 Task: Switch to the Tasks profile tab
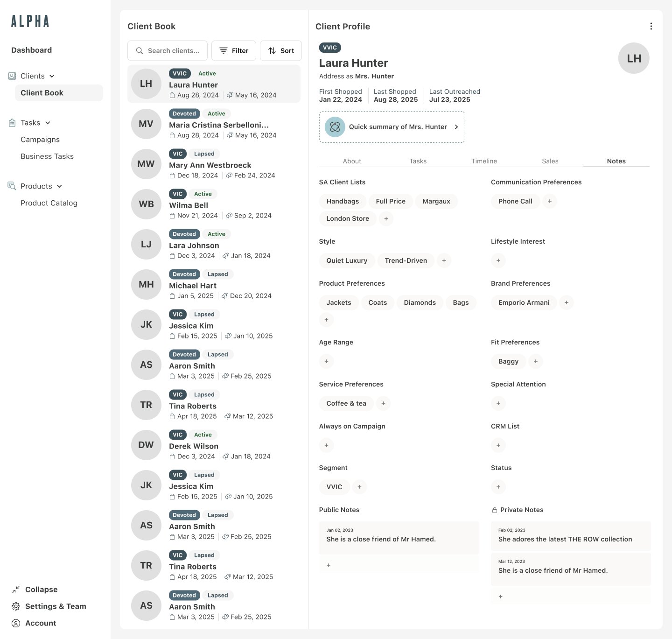tap(418, 161)
